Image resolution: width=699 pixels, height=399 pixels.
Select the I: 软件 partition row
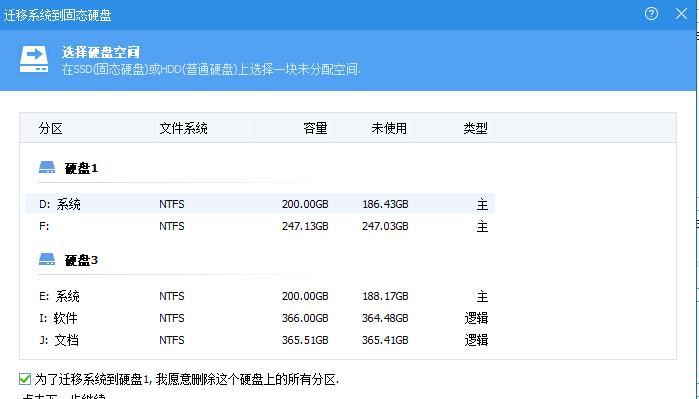click(x=260, y=318)
